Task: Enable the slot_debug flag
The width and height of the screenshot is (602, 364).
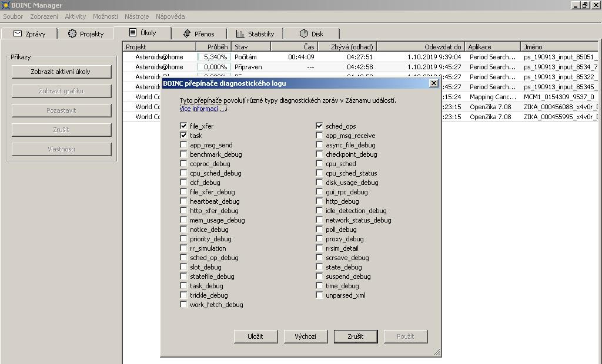Action: click(183, 267)
